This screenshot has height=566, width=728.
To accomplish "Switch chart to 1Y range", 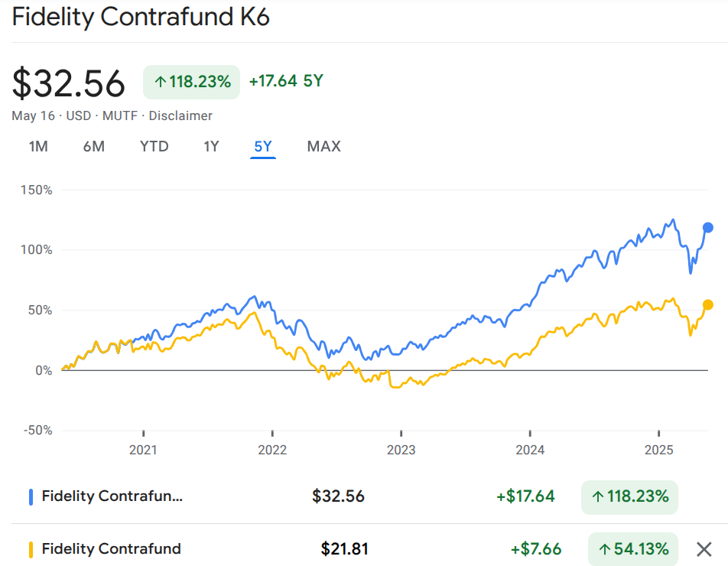I will (211, 147).
